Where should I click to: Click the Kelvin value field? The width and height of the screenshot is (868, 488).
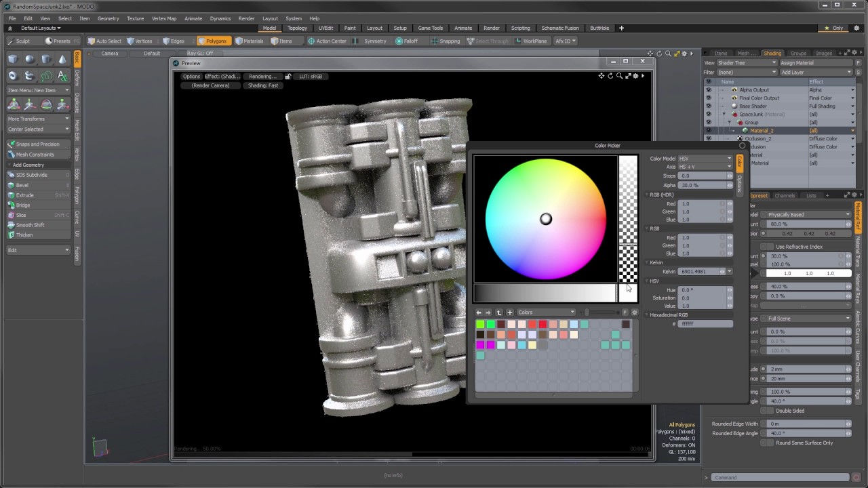702,272
